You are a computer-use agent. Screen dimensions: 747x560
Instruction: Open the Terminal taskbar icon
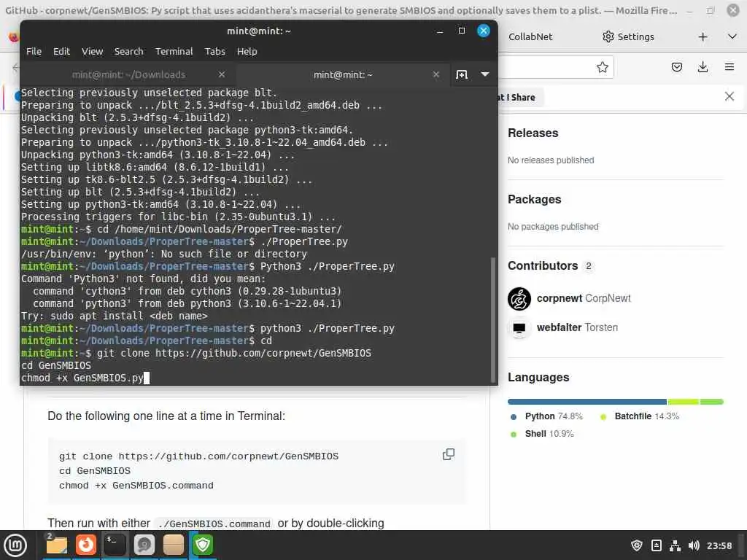(115, 545)
